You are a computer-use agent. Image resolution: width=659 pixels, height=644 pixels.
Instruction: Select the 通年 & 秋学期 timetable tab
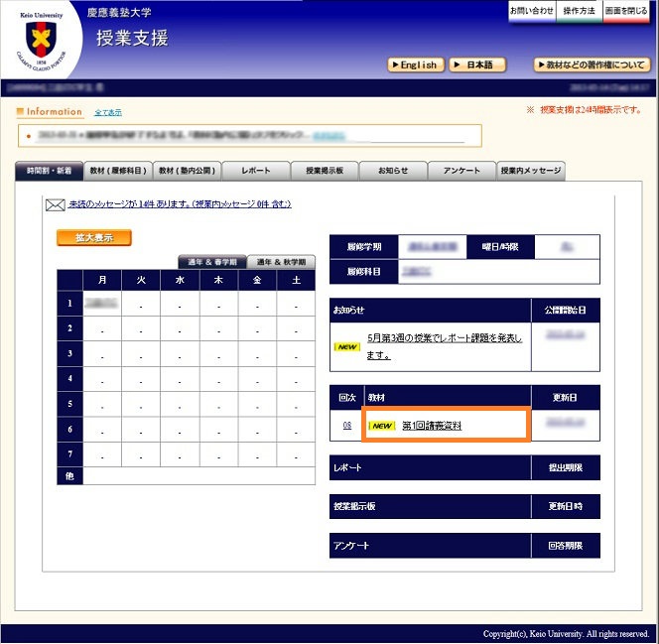(282, 262)
